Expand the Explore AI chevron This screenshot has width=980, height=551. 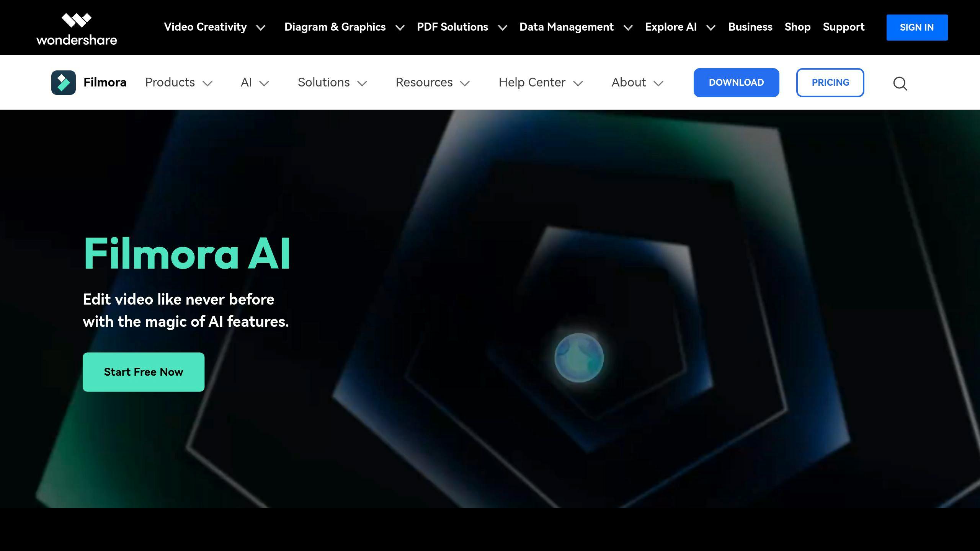point(711,28)
